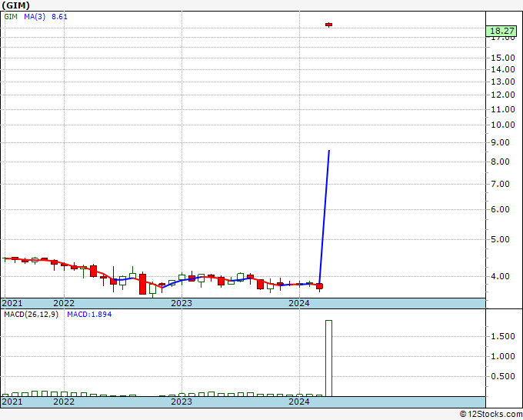Click the 7.00 price axis label

point(501,184)
